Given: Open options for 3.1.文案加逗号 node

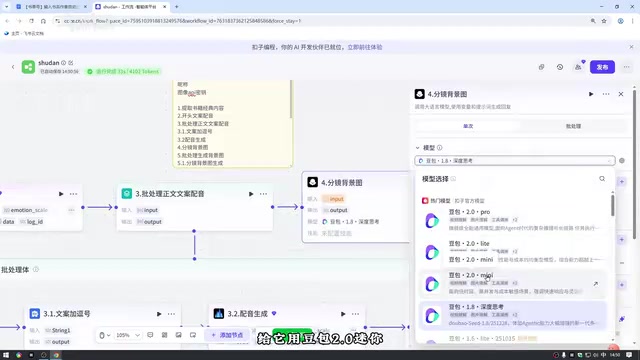Looking at the screenshot, I should 171,314.
